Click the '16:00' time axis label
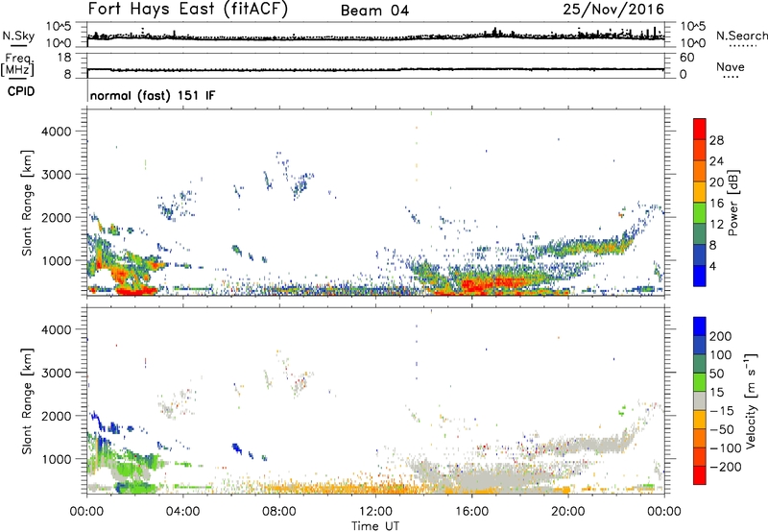 471,512
